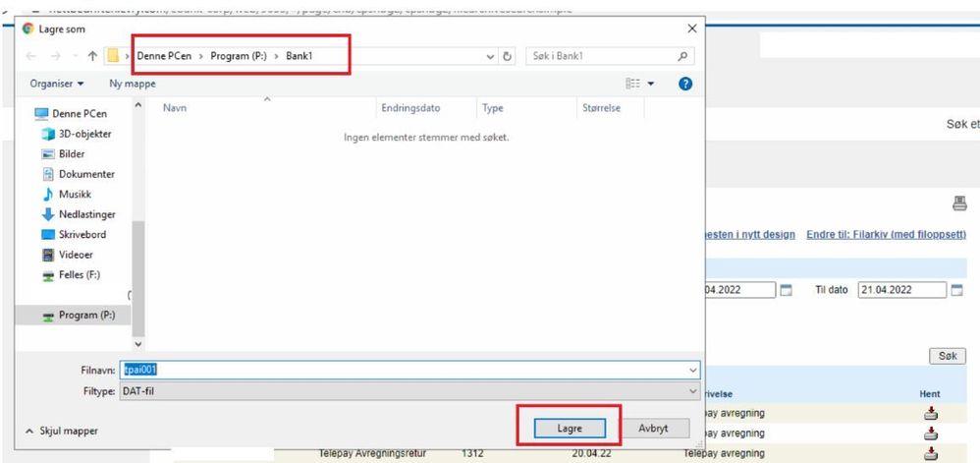Click Telepay Avregningsretur table cell

tap(372, 453)
